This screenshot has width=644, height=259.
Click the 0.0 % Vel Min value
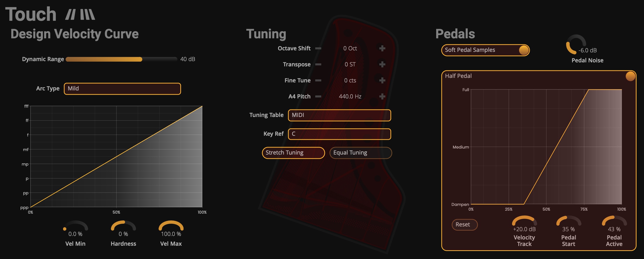[x=75, y=234]
